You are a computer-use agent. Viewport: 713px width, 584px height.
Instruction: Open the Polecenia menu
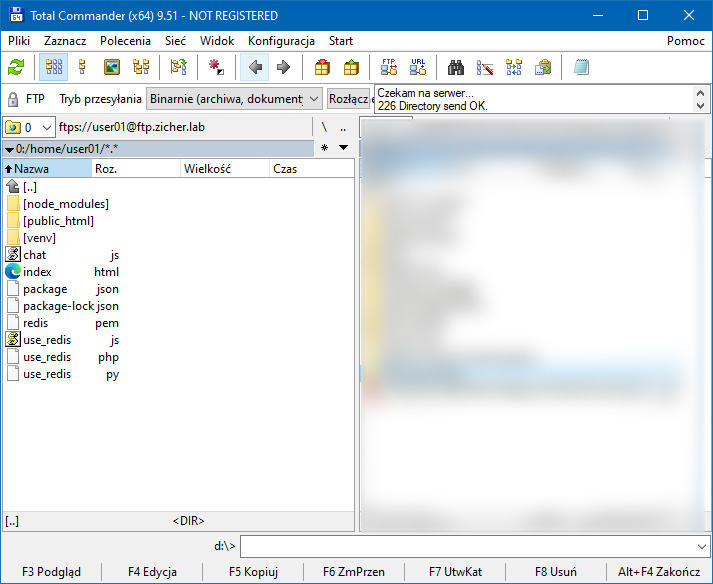pyautogui.click(x=125, y=41)
